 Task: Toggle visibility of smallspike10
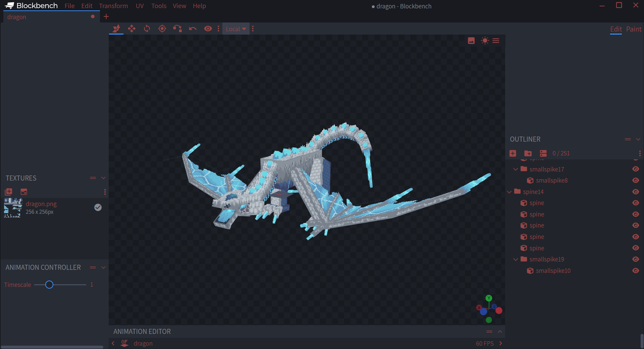pos(636,270)
